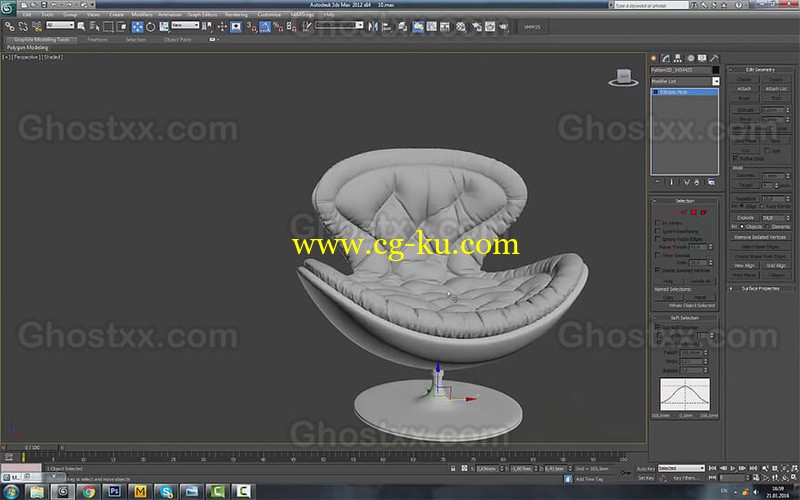Switch to the Hierarchy command panel tab

coord(678,58)
